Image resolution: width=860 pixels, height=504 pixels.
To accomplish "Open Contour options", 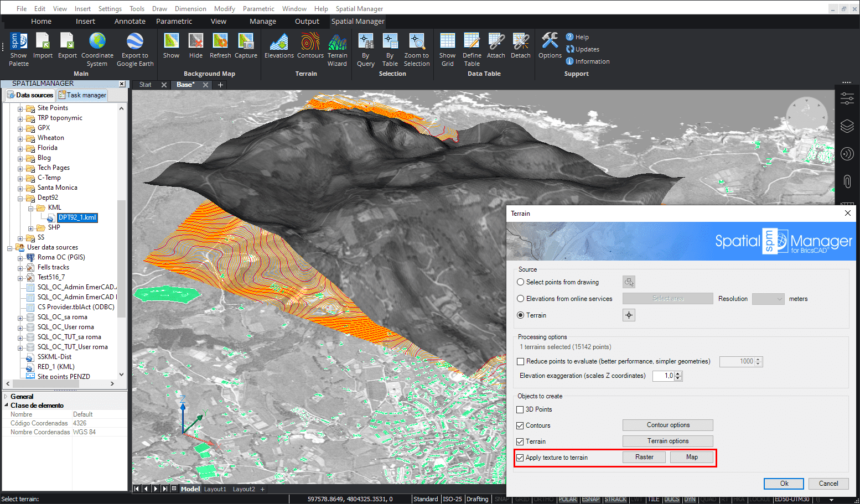I will pos(667,425).
